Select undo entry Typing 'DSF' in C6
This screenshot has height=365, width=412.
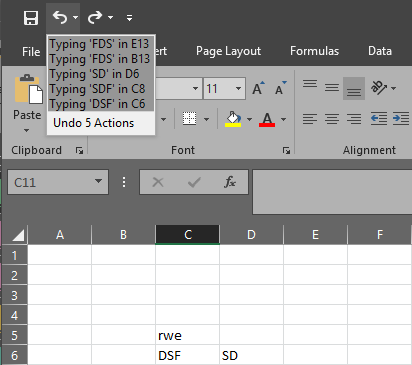101,104
